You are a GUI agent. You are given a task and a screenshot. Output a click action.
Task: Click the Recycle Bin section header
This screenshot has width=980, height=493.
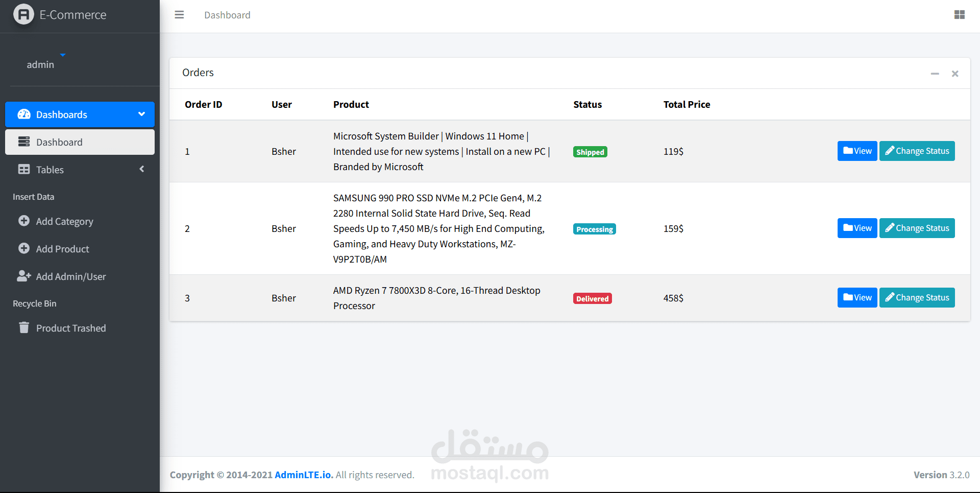pos(35,303)
